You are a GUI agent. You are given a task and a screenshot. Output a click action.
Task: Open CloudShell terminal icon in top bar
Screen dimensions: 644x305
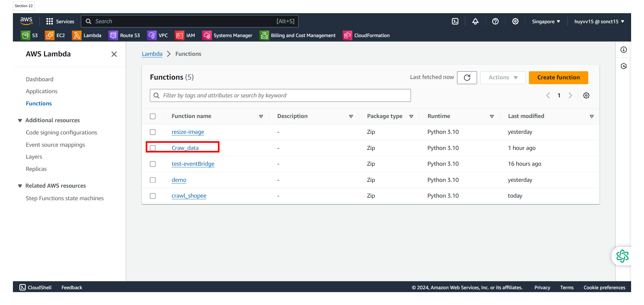coord(455,21)
